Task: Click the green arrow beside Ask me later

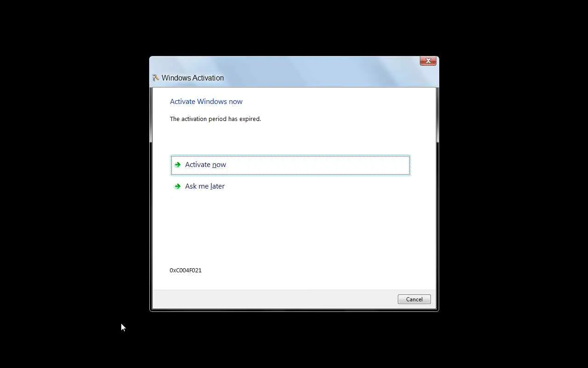Action: tap(178, 186)
